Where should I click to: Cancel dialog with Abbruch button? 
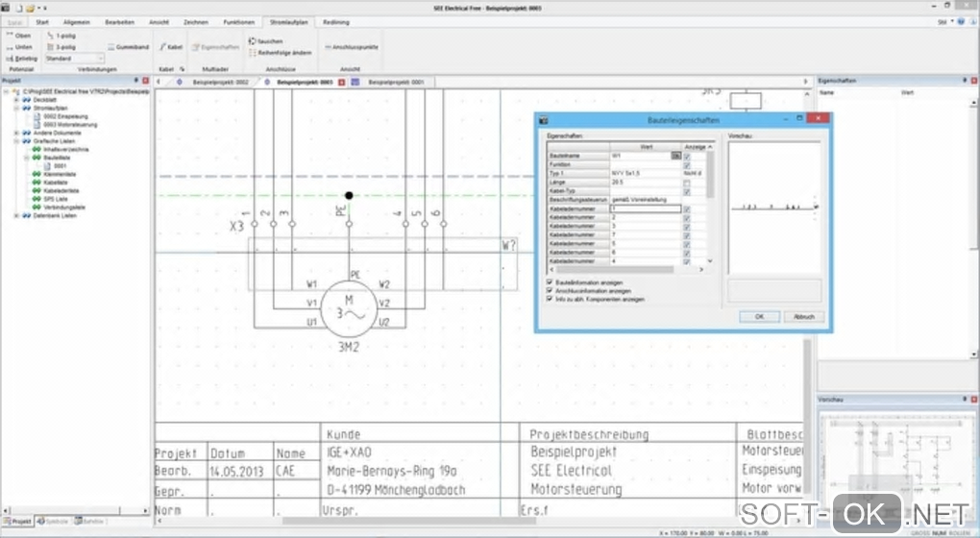tap(804, 317)
